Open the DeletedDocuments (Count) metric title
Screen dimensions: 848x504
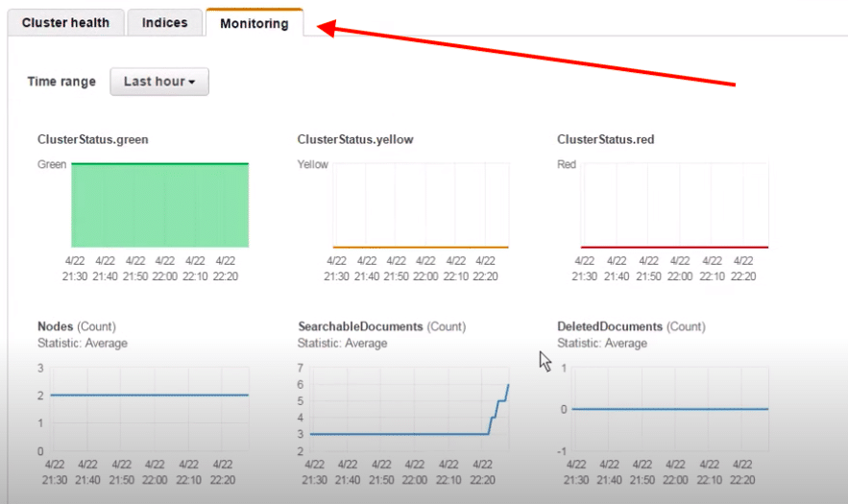(x=631, y=326)
